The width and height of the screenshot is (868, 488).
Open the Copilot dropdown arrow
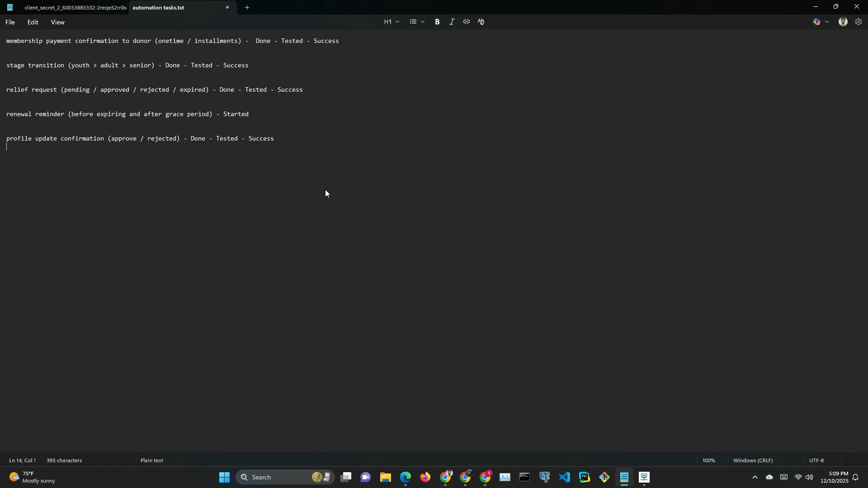[827, 22]
